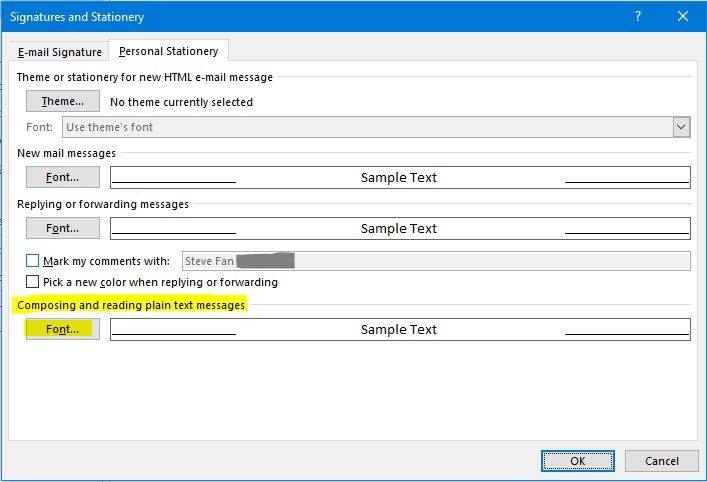
Task: Open the E-mail Signature tab
Action: pos(60,52)
